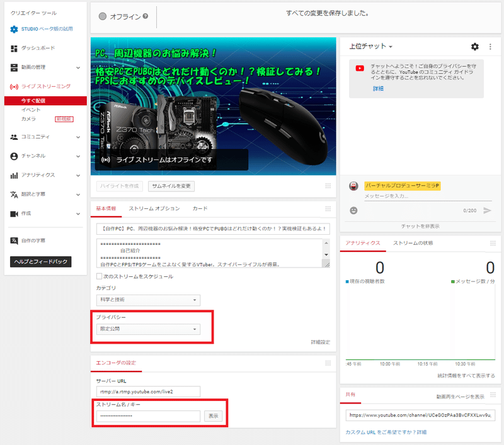The width and height of the screenshot is (504, 445).
Task: Expand 翻訳と字幕 chevron
Action: tap(78, 194)
